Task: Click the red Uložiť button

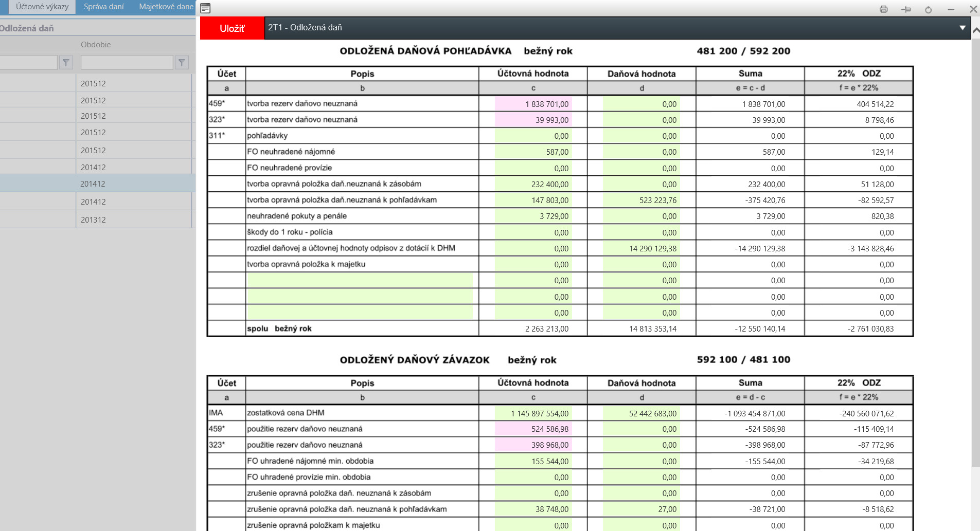Action: [x=232, y=28]
